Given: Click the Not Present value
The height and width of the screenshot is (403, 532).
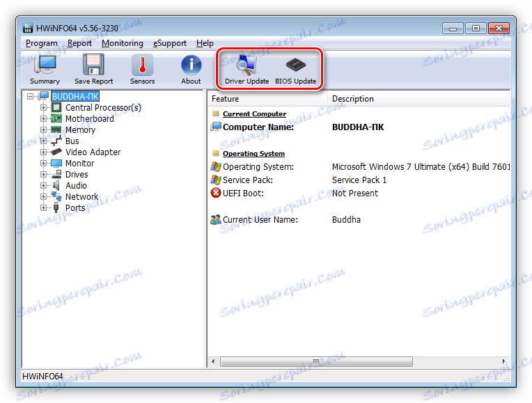Looking at the screenshot, I should click(355, 193).
